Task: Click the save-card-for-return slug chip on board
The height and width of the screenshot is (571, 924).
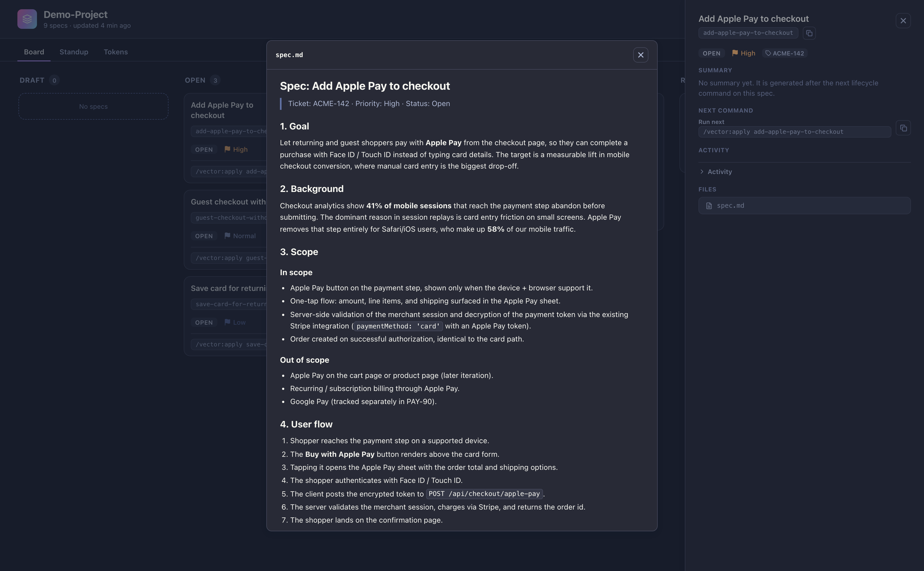Action: coord(229,304)
